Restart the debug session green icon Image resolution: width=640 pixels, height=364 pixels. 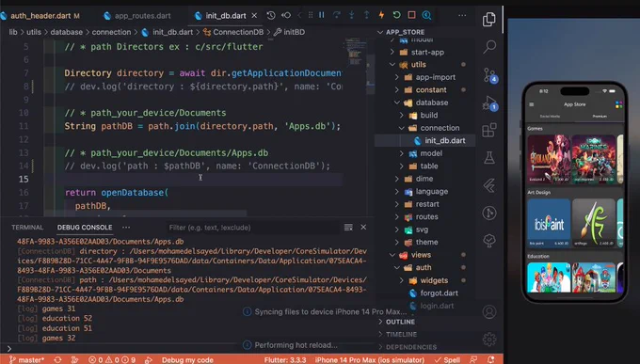pos(396,15)
